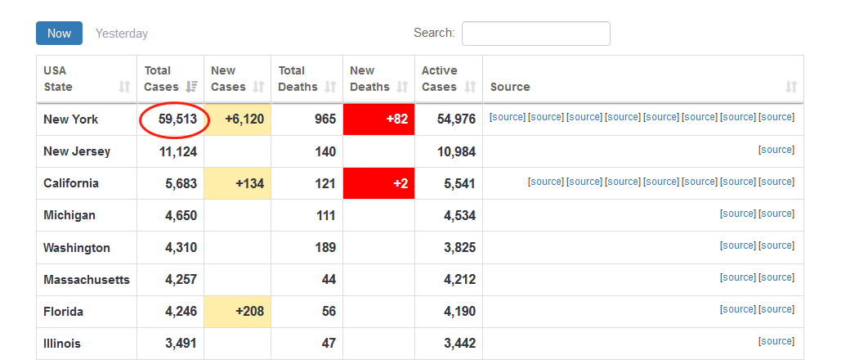
Task: Sort table by USA State column icon
Action: pos(124,87)
